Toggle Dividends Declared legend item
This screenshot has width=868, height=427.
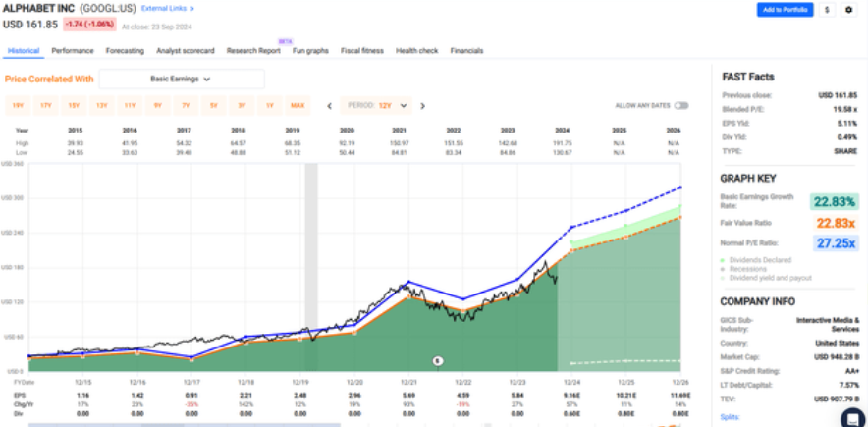[756, 260]
